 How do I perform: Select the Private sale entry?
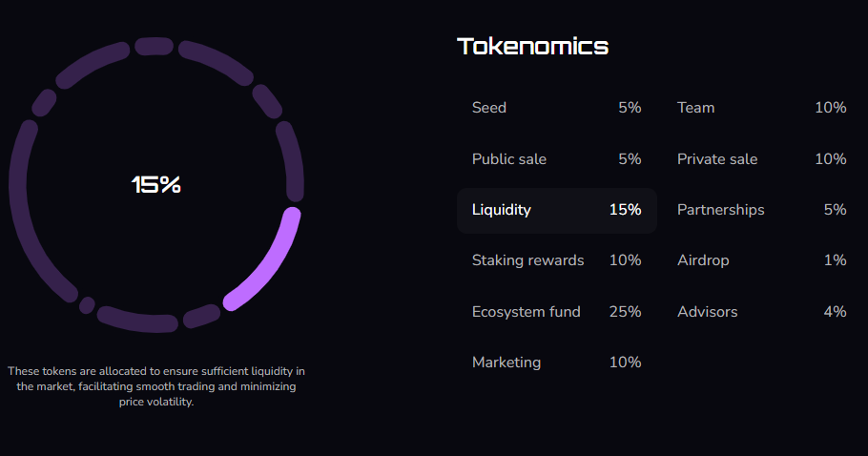(761, 159)
